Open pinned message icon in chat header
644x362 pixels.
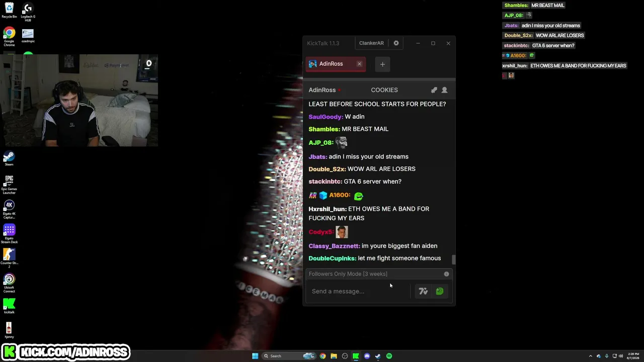pyautogui.click(x=434, y=90)
